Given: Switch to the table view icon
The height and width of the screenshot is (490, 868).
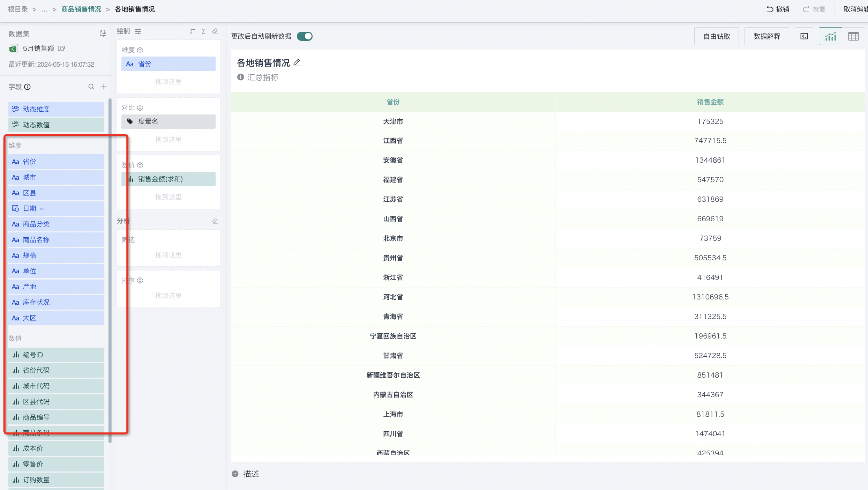Looking at the screenshot, I should click(x=853, y=36).
